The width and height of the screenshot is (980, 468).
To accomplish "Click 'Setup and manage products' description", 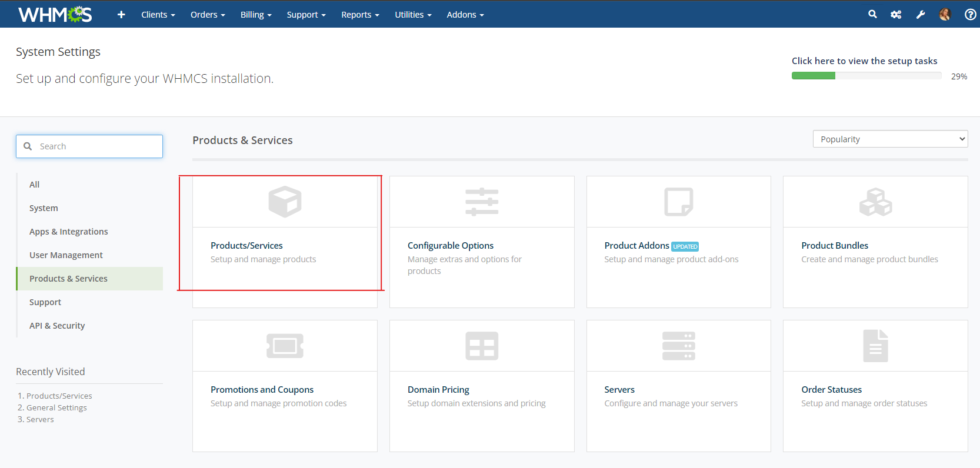I will point(263,259).
